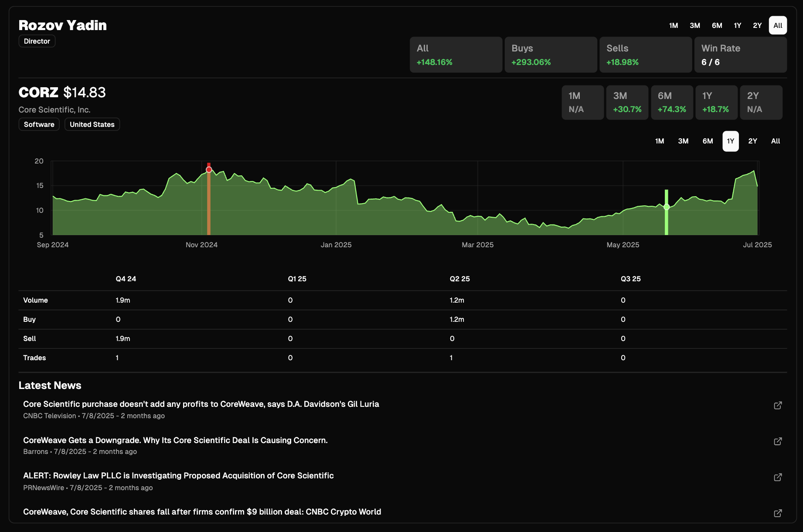The image size is (803, 532).
Task: Switch price chart to 1M range
Action: (660, 141)
